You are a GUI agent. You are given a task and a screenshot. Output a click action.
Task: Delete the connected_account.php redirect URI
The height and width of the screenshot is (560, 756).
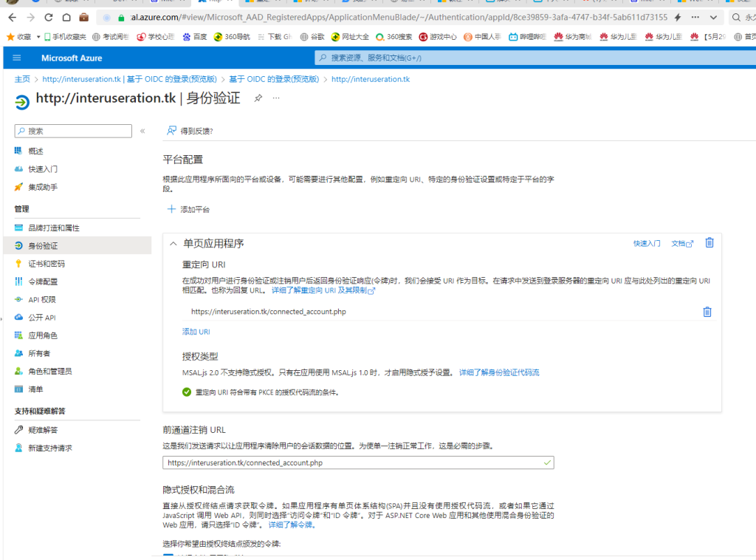[707, 312]
